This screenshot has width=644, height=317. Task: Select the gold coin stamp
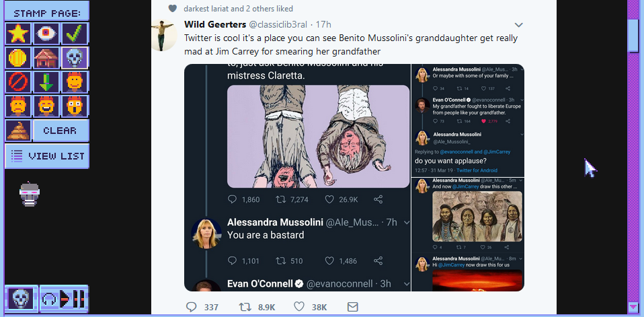click(17, 58)
